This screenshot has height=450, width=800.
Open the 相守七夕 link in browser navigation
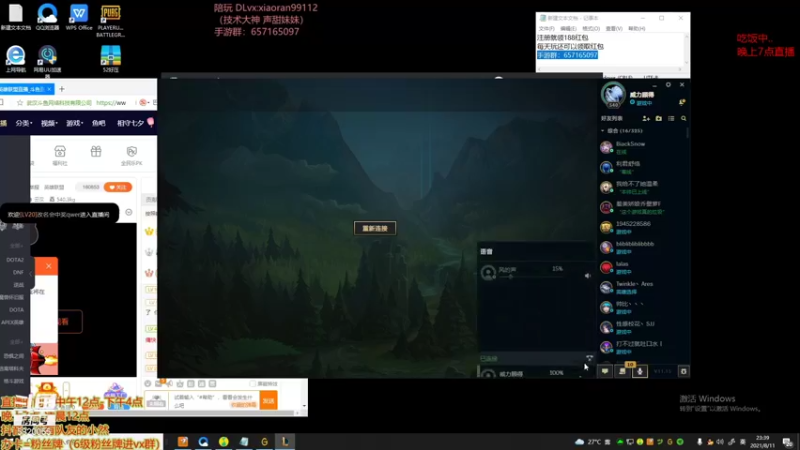point(131,123)
